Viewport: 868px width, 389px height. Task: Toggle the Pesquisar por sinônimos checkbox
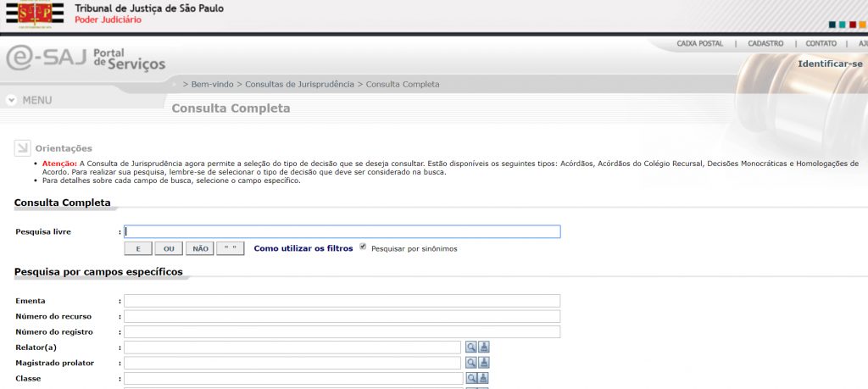(x=363, y=247)
